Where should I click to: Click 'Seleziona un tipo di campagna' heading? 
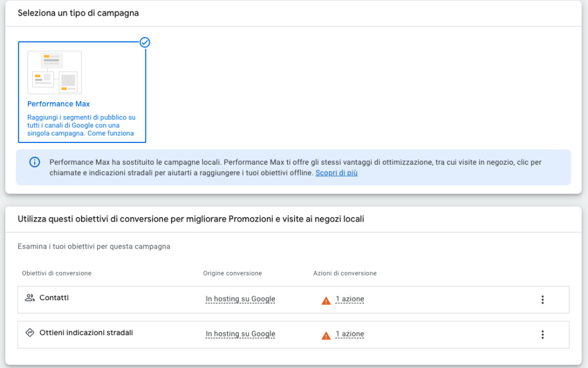click(78, 13)
